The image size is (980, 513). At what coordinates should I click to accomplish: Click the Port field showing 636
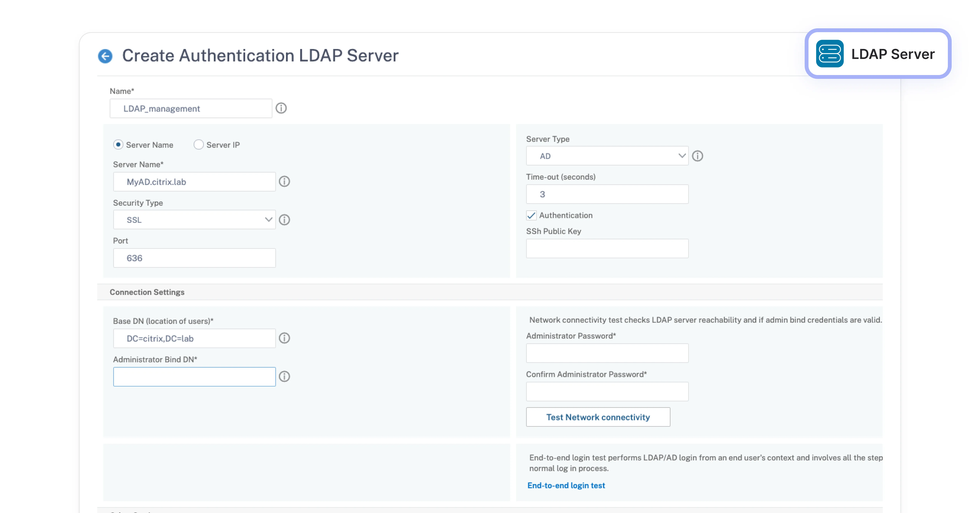click(x=194, y=258)
